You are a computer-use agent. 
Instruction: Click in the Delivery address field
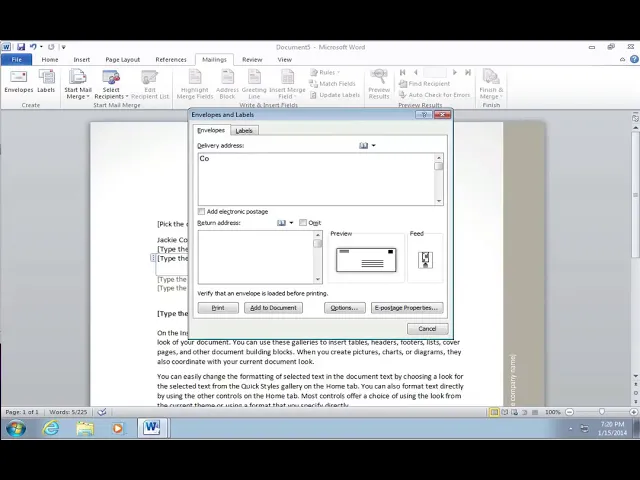point(317,179)
